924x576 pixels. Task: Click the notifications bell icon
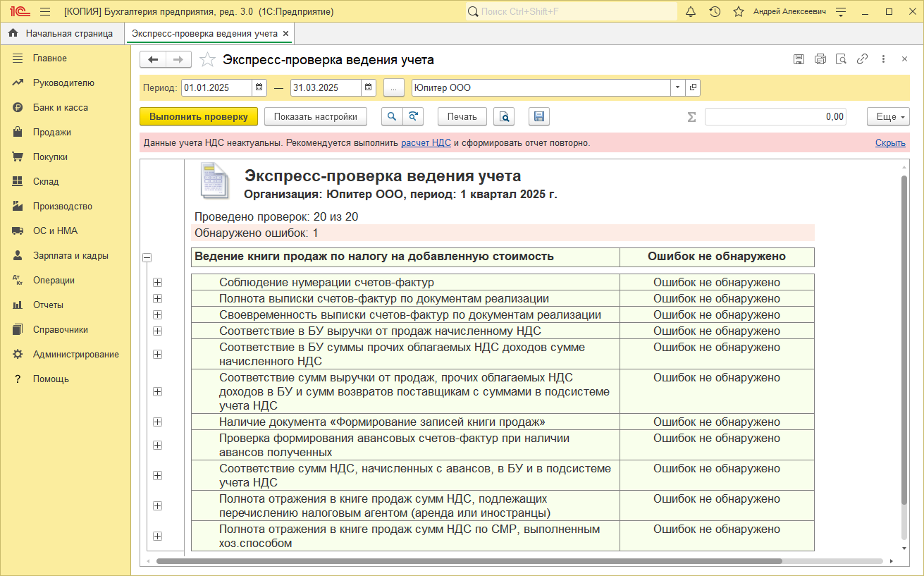coord(691,12)
